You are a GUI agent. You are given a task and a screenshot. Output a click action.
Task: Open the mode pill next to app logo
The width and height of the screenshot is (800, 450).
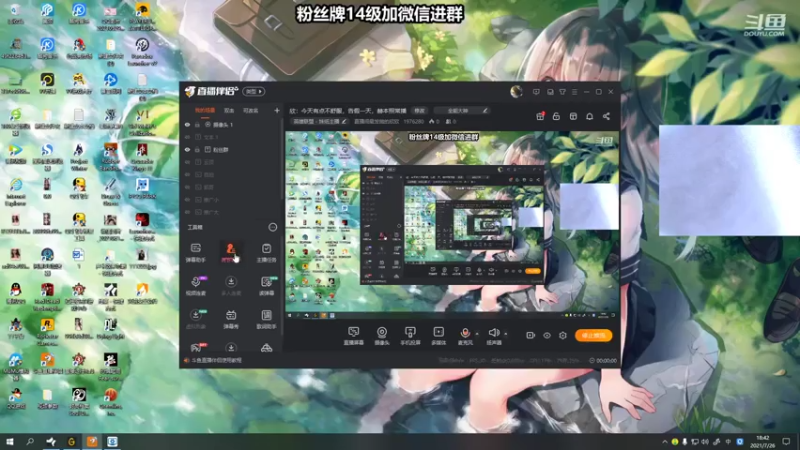[254, 92]
